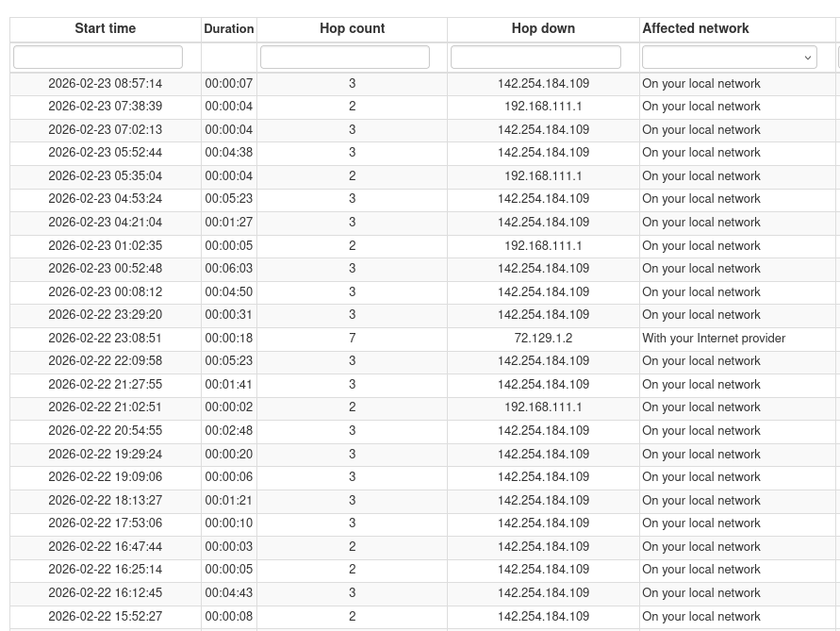
Task: Click the Hop count filter field
Action: tap(345, 58)
